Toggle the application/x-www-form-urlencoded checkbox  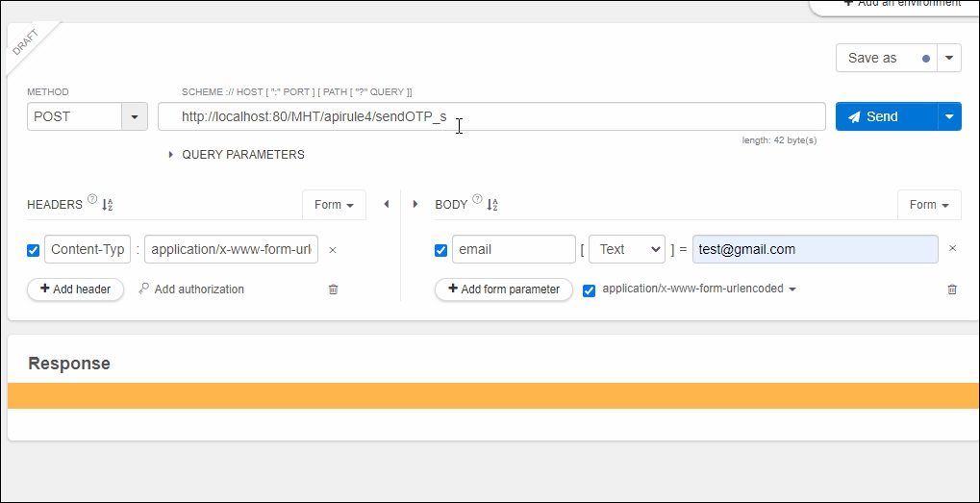point(590,290)
